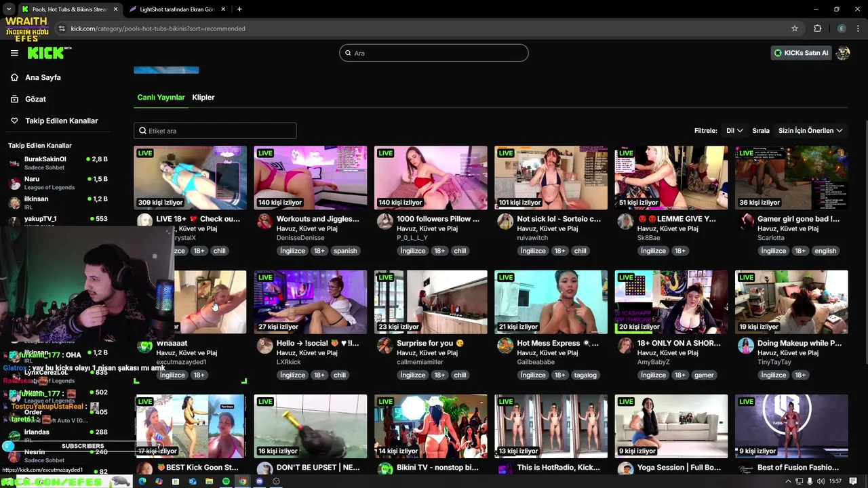Open 'Hot Mess Express' stream title

(x=558, y=343)
